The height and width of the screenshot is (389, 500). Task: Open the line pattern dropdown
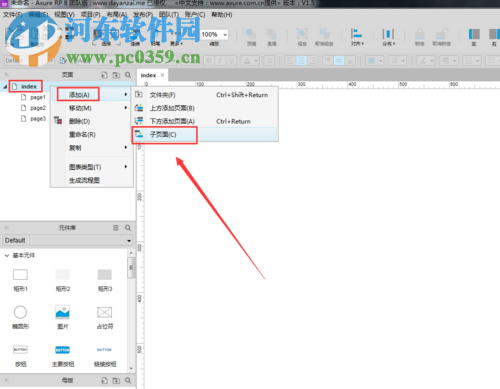point(472,61)
